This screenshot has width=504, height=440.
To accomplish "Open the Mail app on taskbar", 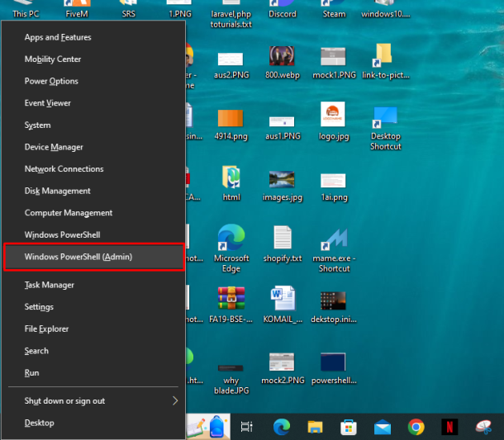I will 383,426.
